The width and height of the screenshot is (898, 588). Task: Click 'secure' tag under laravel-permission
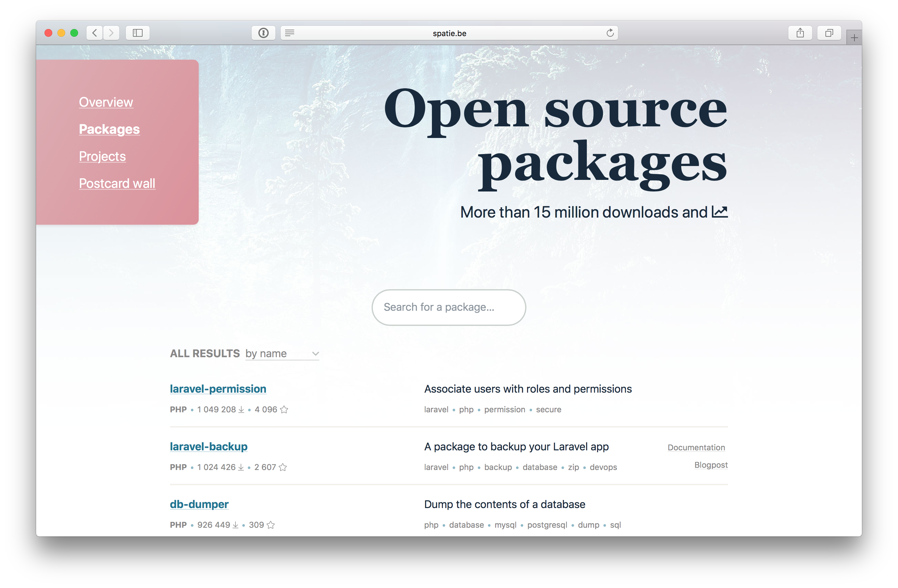549,410
